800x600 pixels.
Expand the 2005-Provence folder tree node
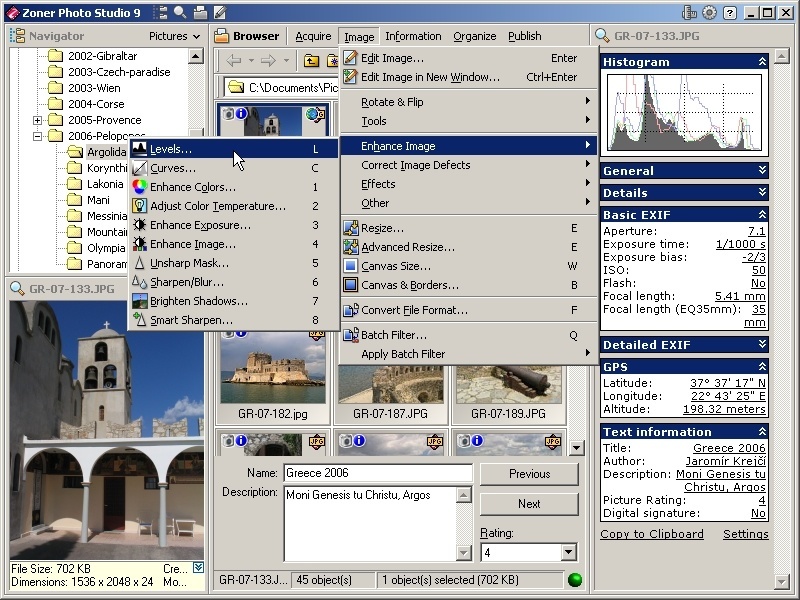click(38, 120)
